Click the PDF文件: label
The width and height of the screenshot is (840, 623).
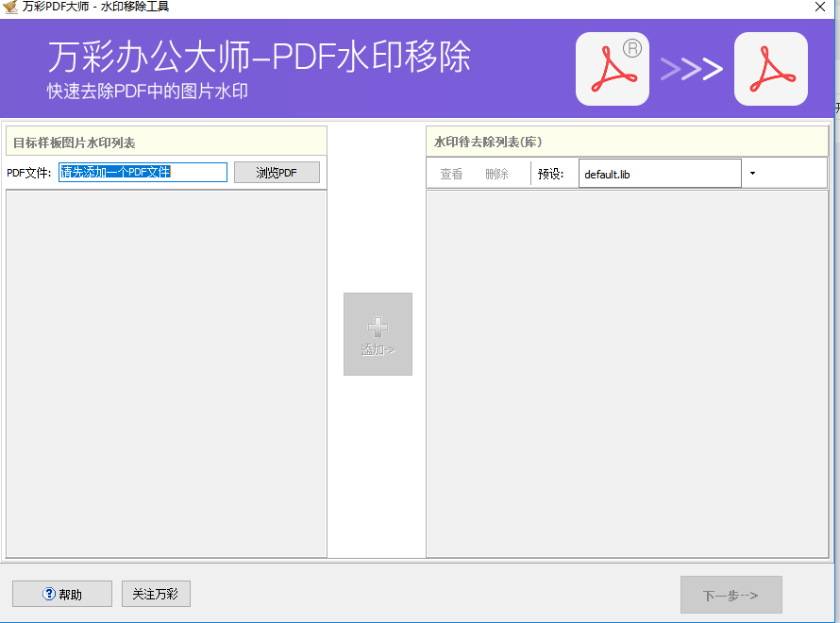point(29,173)
